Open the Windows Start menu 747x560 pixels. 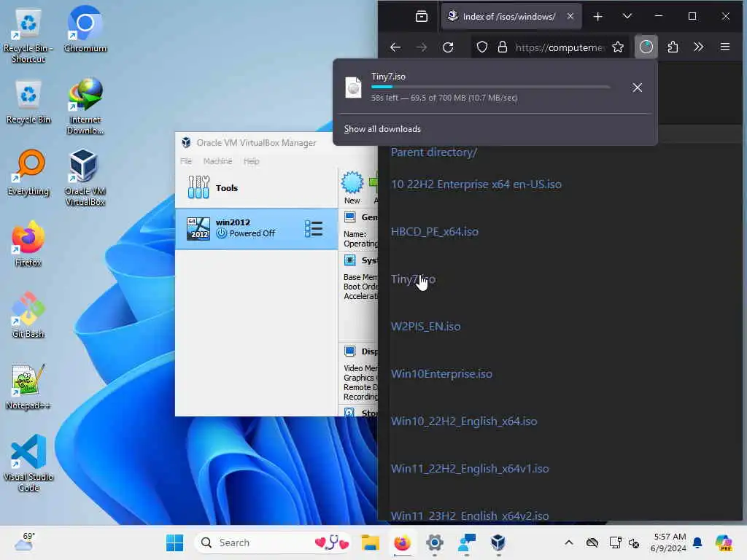coord(175,542)
